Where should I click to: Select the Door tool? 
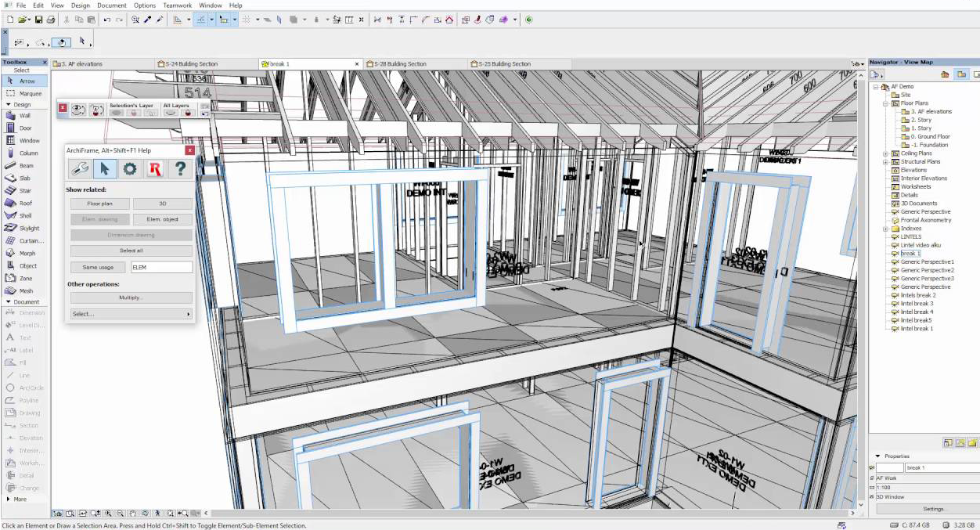[24, 128]
